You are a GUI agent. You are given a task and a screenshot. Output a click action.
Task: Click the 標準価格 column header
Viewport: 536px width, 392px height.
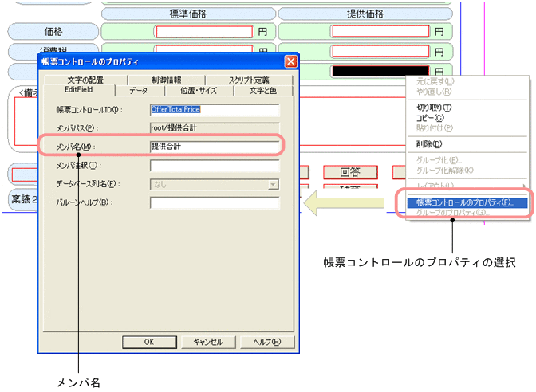(188, 14)
